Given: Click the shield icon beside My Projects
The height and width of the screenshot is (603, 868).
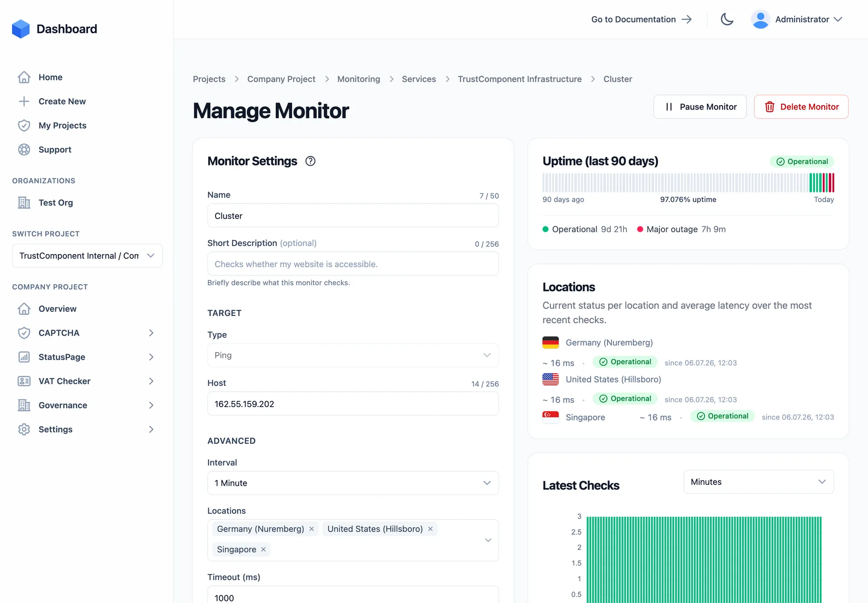Looking at the screenshot, I should 24,125.
